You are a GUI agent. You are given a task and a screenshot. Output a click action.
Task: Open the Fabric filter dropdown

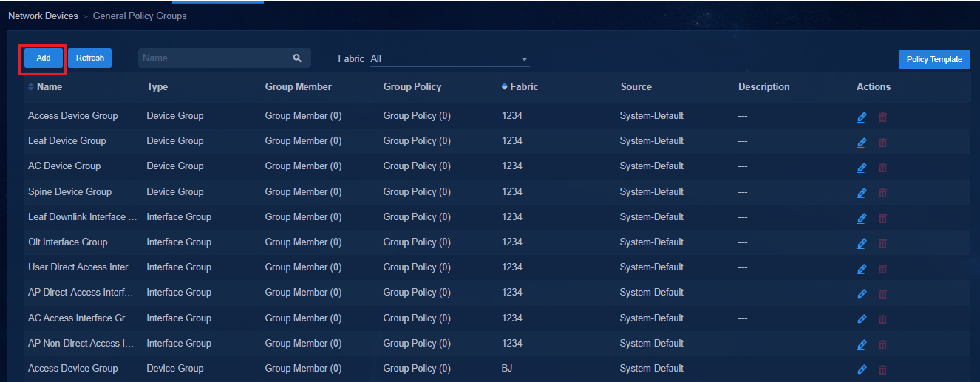(x=449, y=58)
